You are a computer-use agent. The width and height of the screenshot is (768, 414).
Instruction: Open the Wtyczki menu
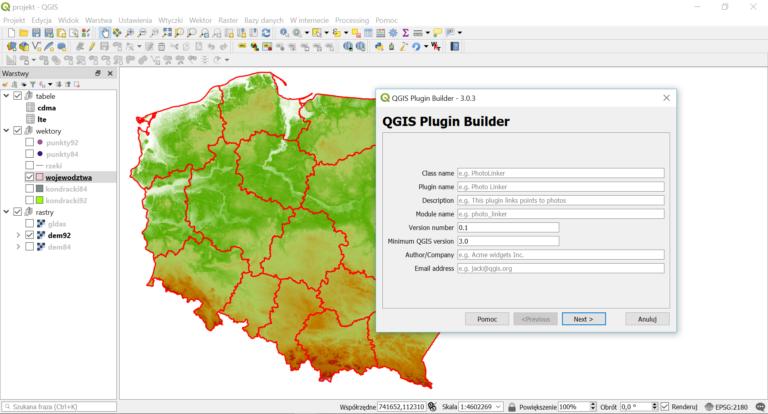pos(170,20)
